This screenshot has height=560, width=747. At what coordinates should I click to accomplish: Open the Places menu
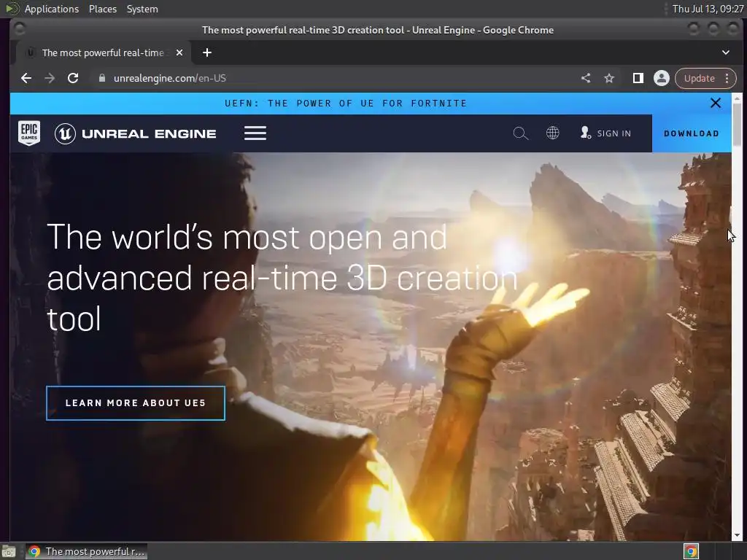pos(102,9)
